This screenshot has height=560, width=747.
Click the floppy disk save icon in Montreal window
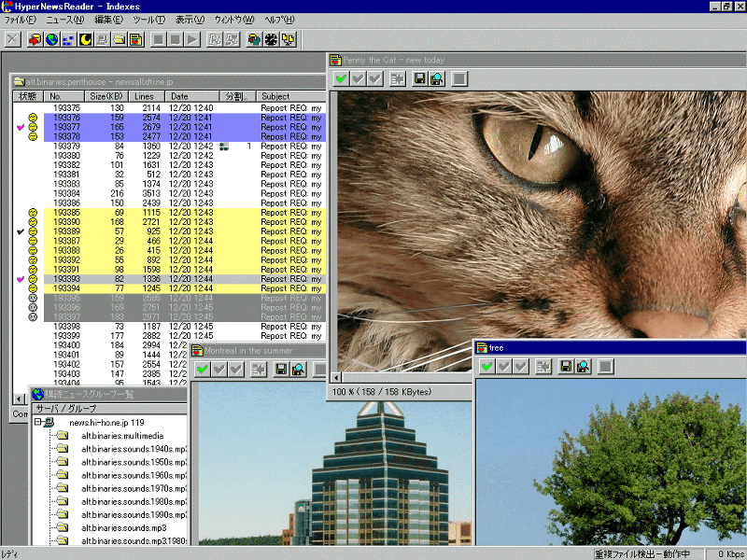[x=281, y=369]
